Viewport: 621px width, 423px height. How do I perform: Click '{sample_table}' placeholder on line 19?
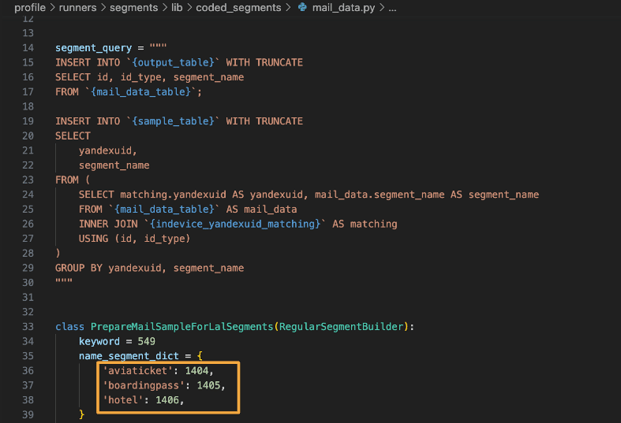click(x=173, y=121)
